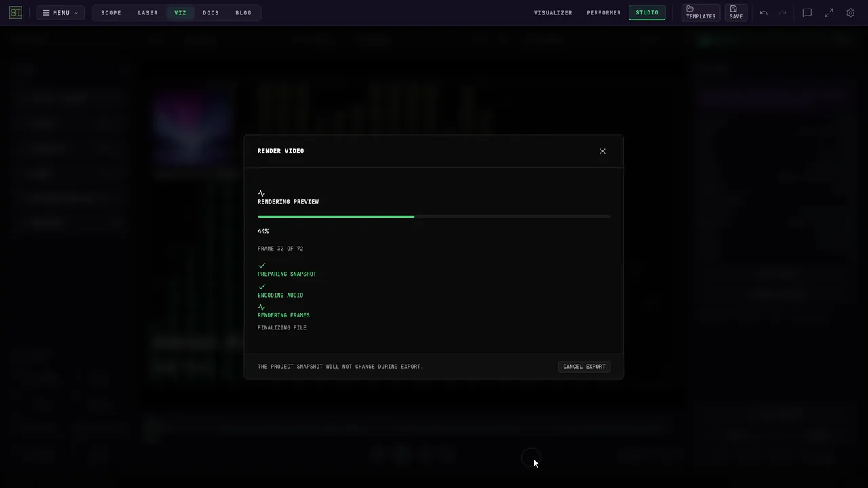Click the project snapshot notice text
The height and width of the screenshot is (488, 868).
(340, 367)
